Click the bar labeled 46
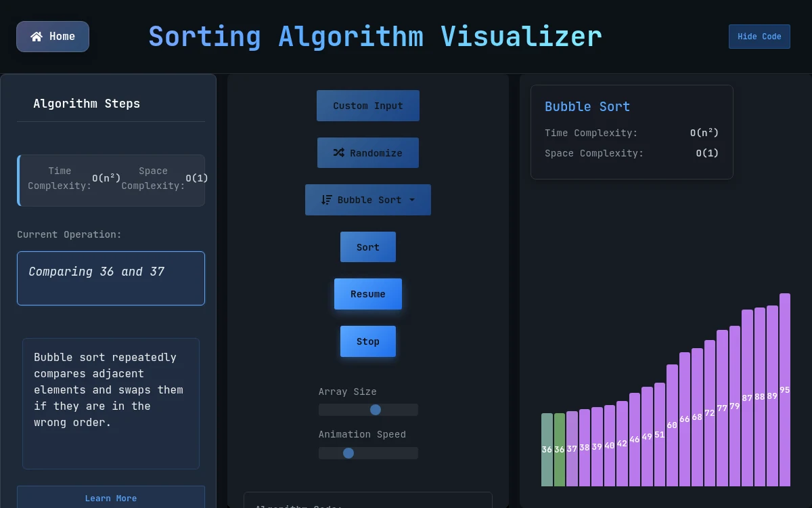Image resolution: width=812 pixels, height=508 pixels. point(635,440)
